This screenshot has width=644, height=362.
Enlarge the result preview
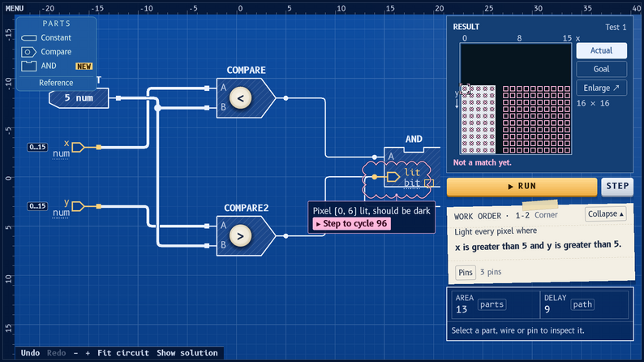tap(601, 88)
